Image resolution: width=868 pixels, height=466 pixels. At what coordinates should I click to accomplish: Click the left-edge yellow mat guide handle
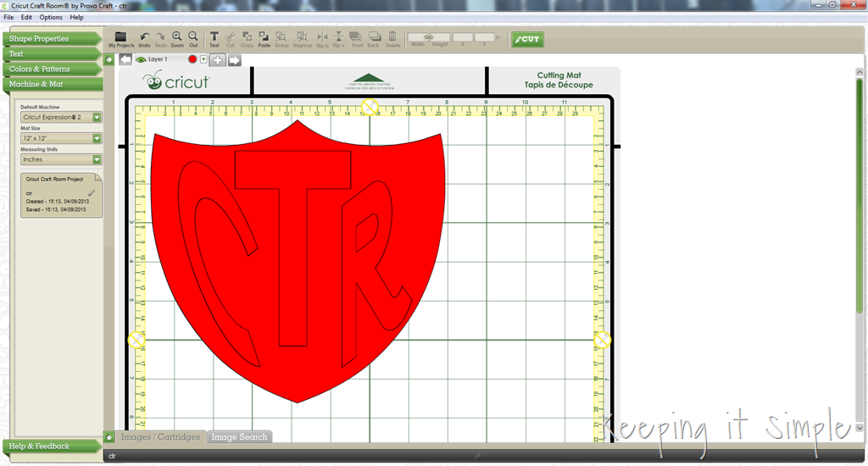pyautogui.click(x=136, y=340)
